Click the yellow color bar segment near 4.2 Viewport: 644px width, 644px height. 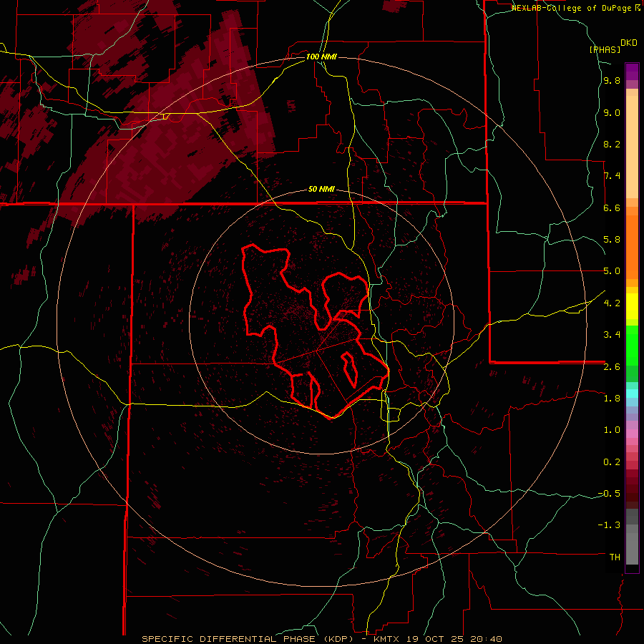tap(632, 306)
